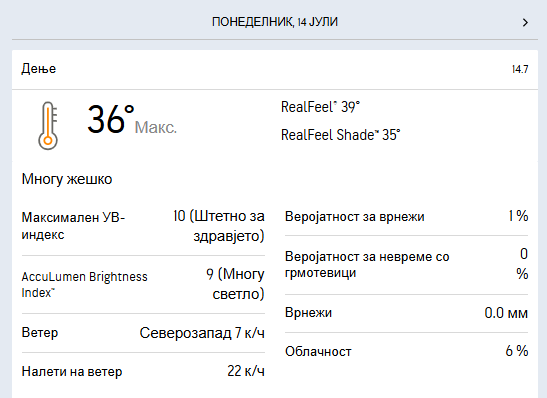Select the Налети на ветер row
The image size is (547, 398).
coord(143,371)
